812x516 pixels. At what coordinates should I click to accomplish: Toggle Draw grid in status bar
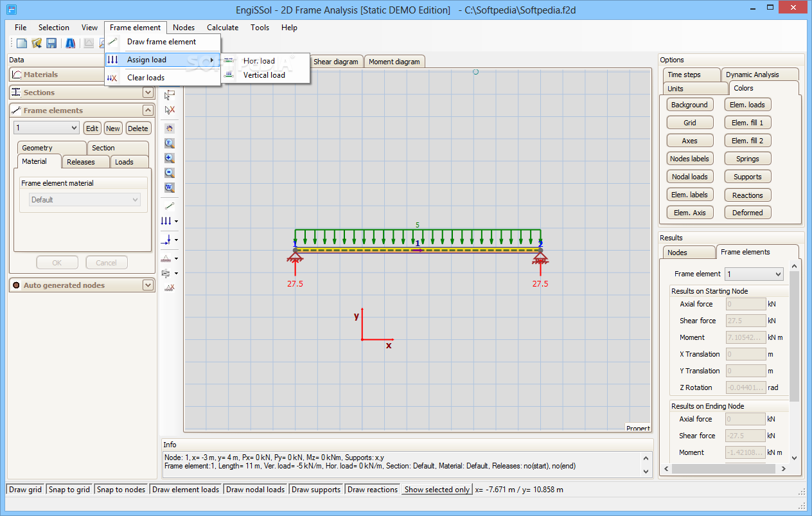(x=26, y=490)
